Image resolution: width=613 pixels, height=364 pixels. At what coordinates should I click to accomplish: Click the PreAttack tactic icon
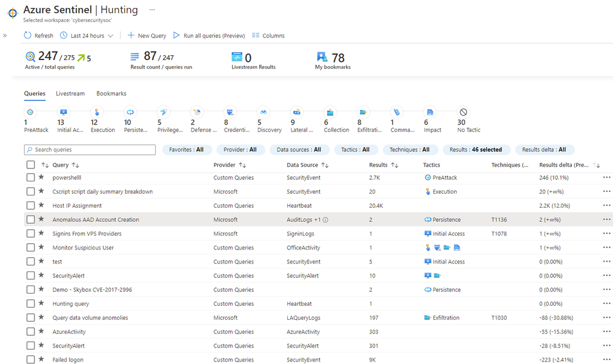tap(30, 112)
